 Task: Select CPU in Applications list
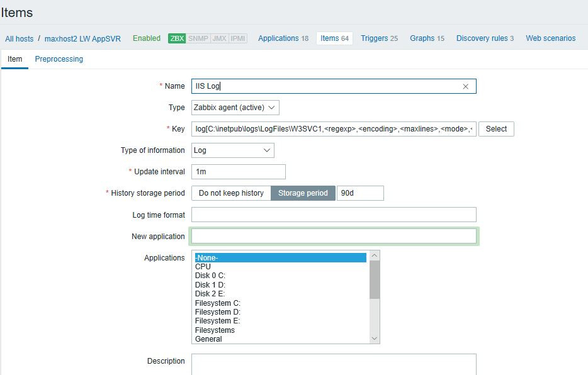click(203, 267)
